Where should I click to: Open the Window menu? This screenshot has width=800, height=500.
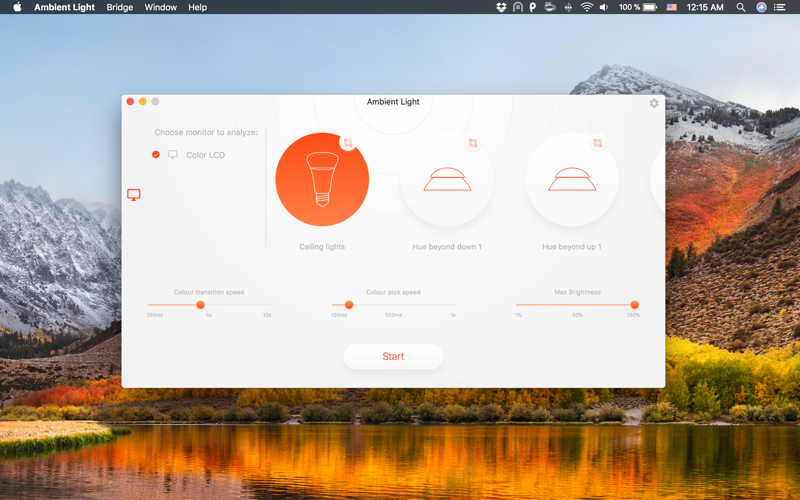[160, 7]
